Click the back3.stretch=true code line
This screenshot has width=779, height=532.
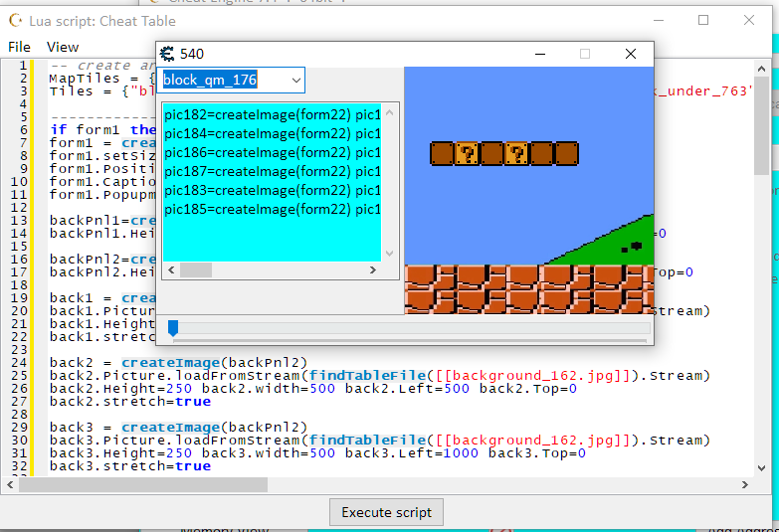coord(129,465)
